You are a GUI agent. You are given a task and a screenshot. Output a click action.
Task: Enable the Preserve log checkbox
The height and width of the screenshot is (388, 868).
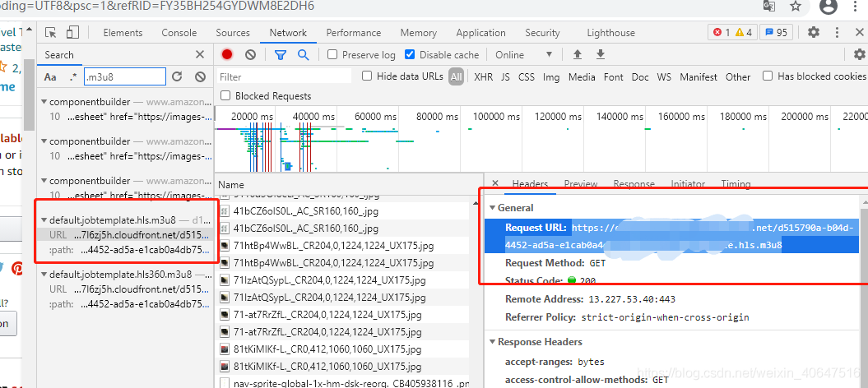(x=332, y=55)
